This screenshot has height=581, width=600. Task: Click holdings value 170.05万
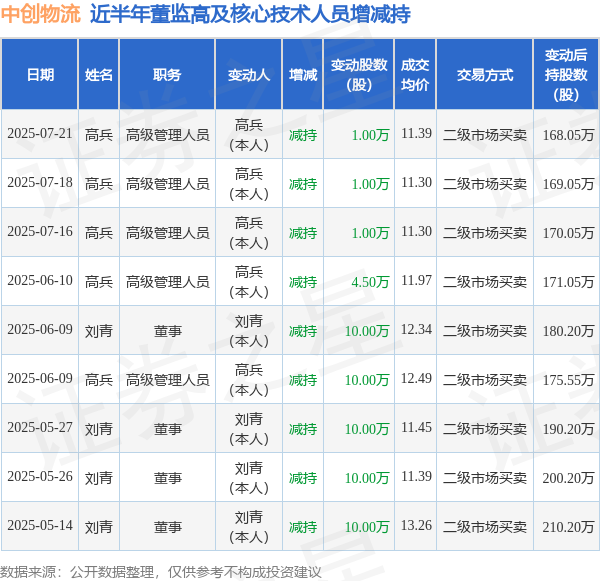point(569,233)
